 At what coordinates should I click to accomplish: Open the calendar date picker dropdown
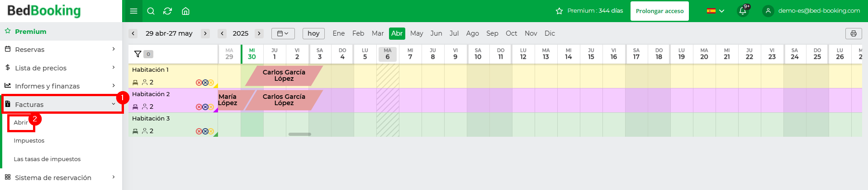pyautogui.click(x=283, y=33)
